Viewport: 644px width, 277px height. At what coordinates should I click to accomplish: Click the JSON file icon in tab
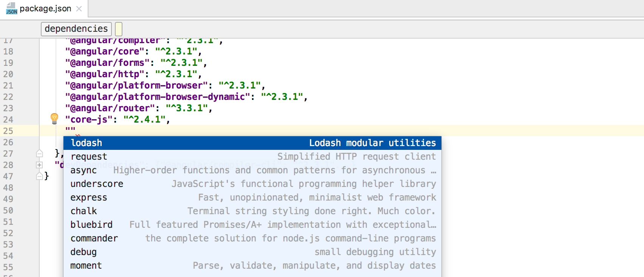11,8
